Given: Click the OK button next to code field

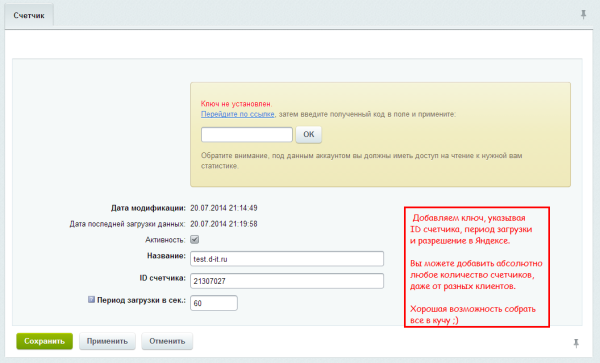Looking at the screenshot, I should pyautogui.click(x=308, y=134).
